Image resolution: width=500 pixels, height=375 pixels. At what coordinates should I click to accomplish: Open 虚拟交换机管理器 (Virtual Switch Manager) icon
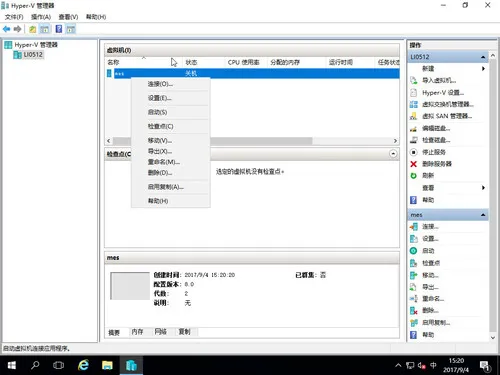point(413,104)
